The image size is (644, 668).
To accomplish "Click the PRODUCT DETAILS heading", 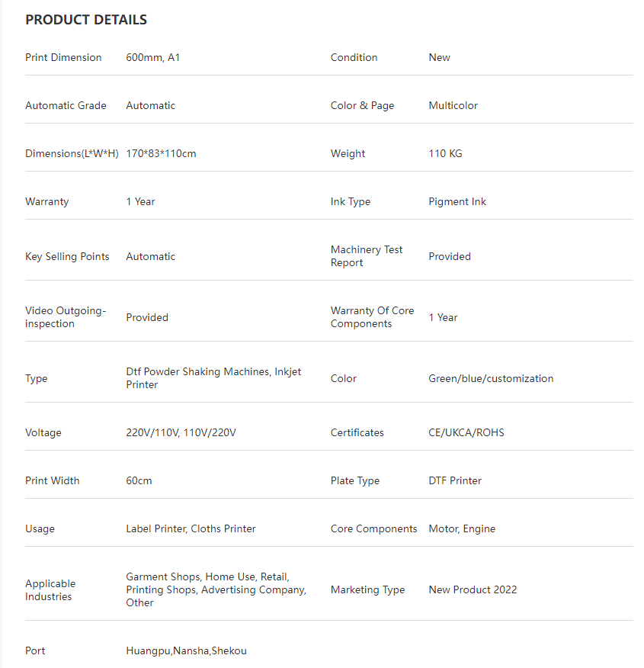I will 86,20.
